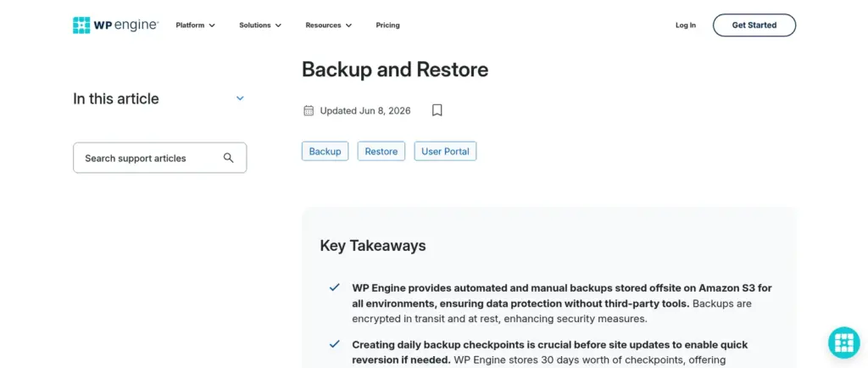Image resolution: width=868 pixels, height=368 pixels.
Task: Click the Search support articles field
Action: click(x=160, y=158)
